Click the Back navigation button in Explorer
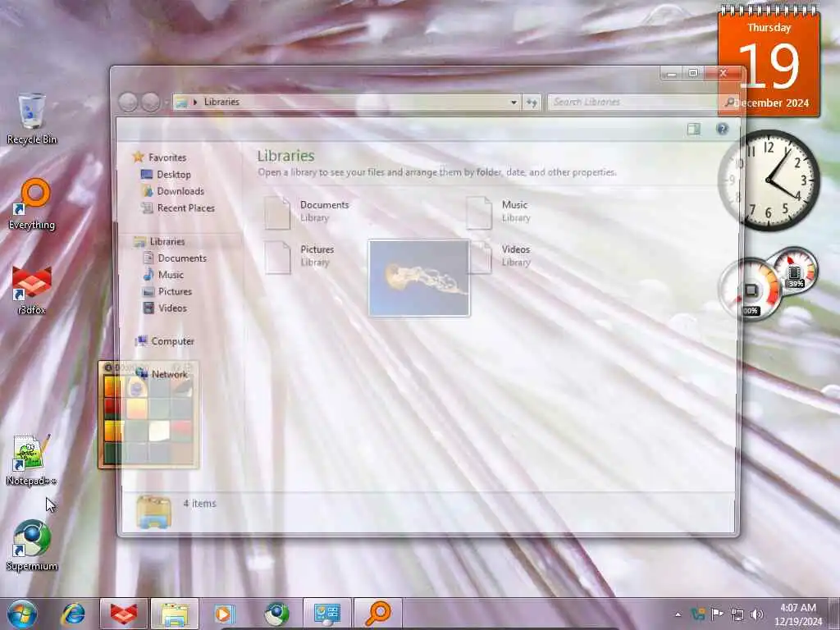 (128, 102)
